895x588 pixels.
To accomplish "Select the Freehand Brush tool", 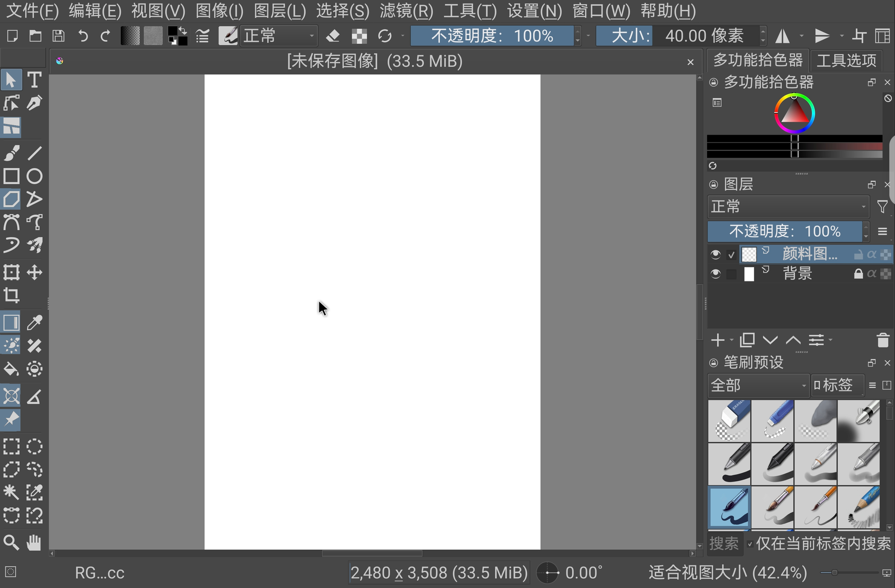I will 11,153.
